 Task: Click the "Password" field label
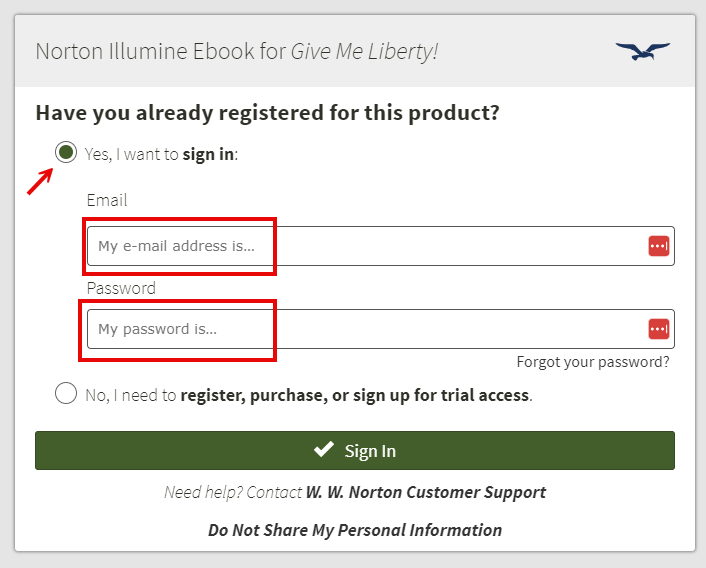point(121,288)
